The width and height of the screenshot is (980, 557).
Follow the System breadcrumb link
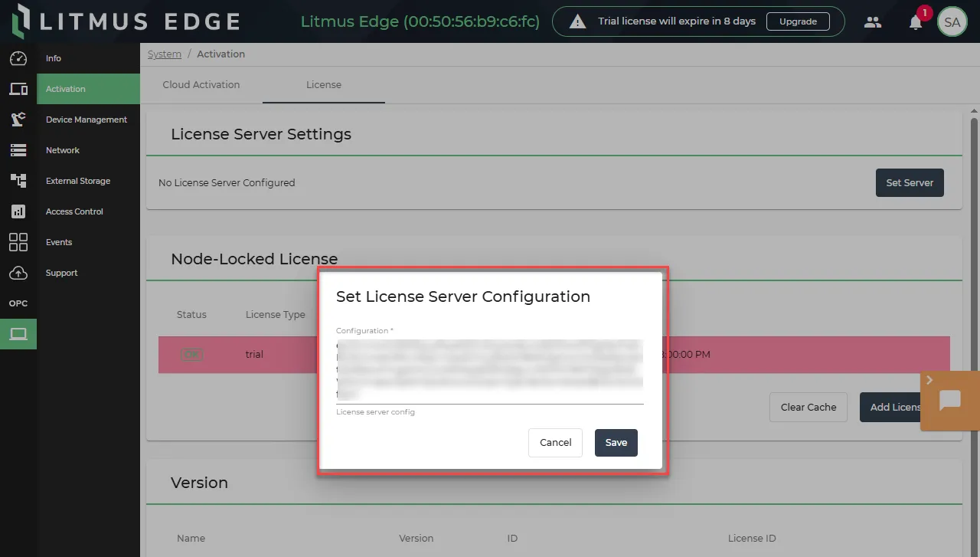pyautogui.click(x=165, y=54)
